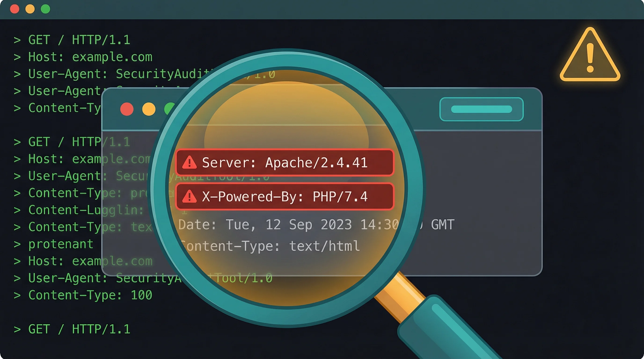Screen dimensions: 644x359
Task: Click the last Host: example.com line
Action: [83, 261]
